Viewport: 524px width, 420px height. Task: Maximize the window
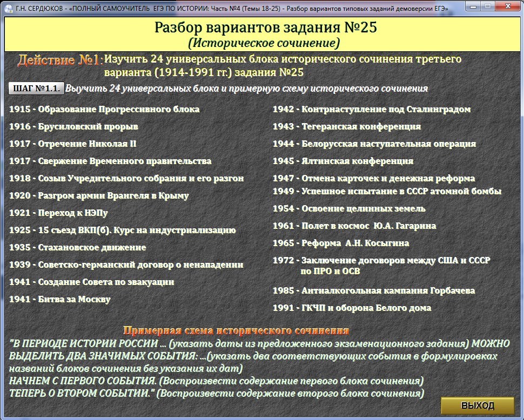488,6
